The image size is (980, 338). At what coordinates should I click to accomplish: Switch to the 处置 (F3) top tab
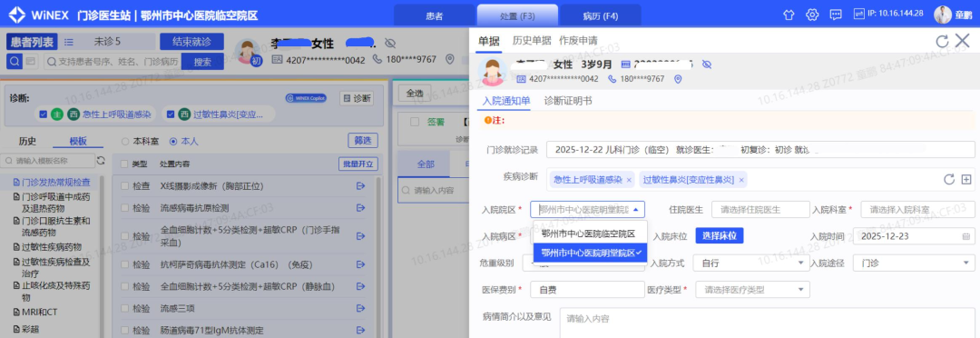pos(517,16)
